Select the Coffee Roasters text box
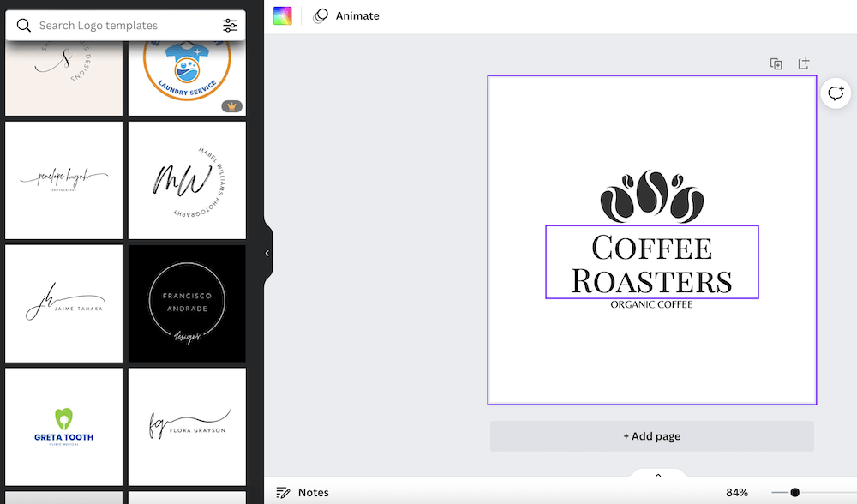 click(652, 261)
